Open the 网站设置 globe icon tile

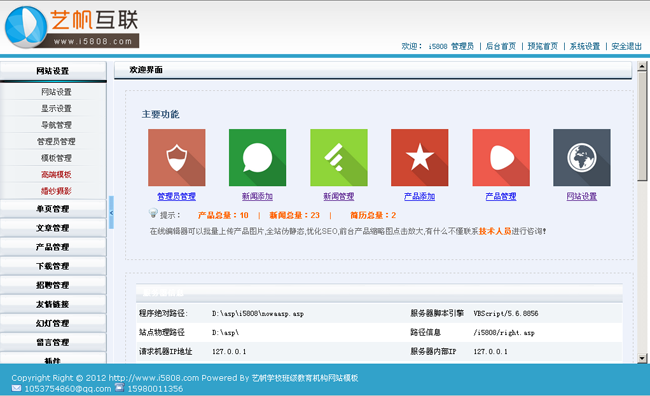[582, 158]
